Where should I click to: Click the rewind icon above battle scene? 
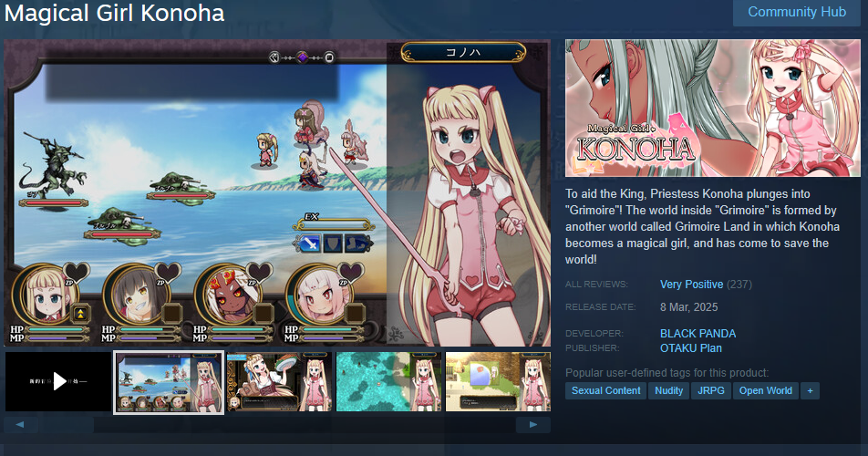tap(274, 57)
